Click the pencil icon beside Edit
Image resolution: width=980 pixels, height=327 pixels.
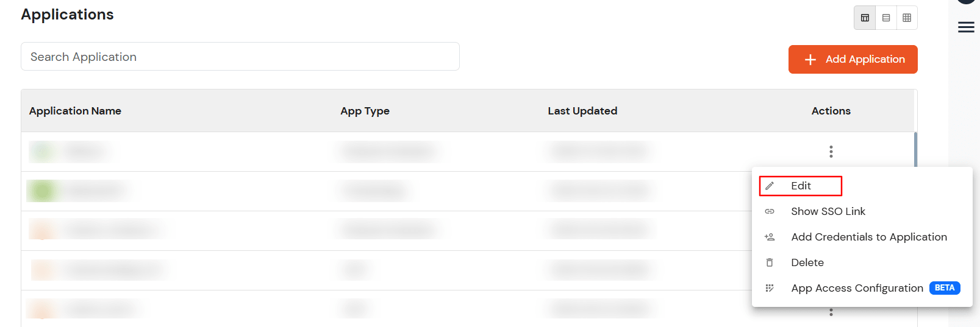coord(770,186)
